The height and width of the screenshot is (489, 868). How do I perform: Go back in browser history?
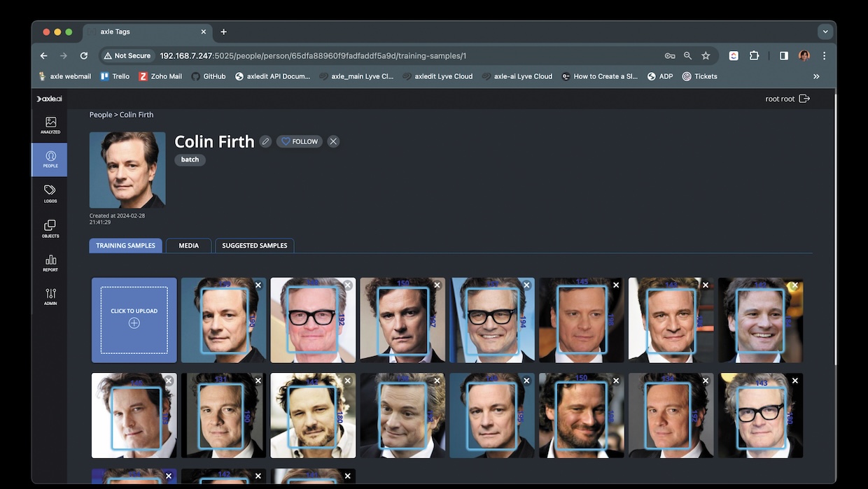[x=44, y=56]
